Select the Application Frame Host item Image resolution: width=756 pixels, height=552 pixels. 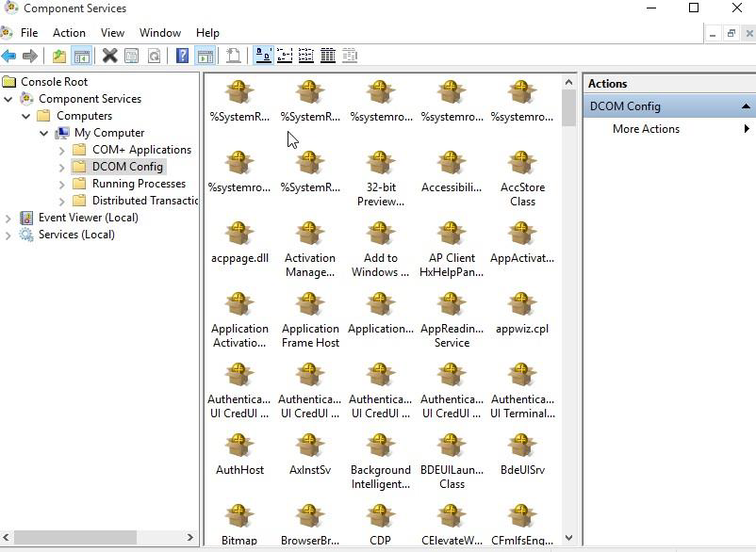point(310,320)
